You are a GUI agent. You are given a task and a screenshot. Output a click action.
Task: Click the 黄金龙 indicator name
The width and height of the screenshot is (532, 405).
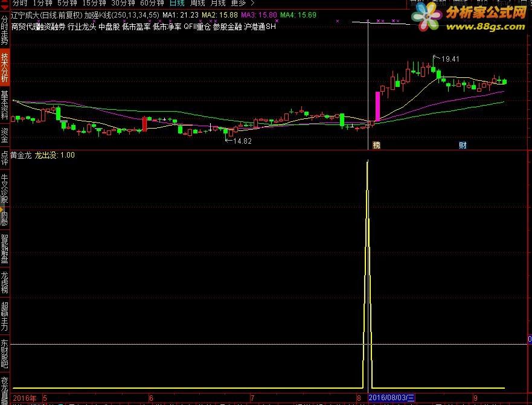click(x=21, y=155)
